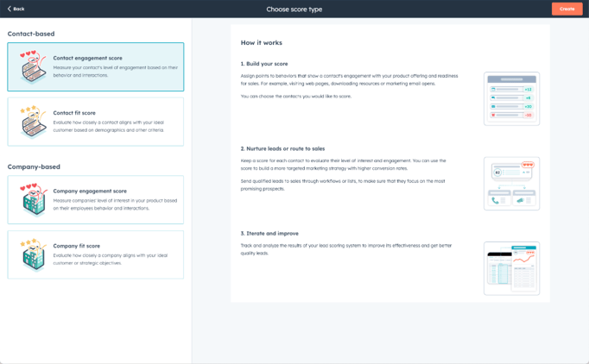Click the Company fit score title text
Image resolution: width=589 pixels, height=364 pixels.
pos(76,246)
